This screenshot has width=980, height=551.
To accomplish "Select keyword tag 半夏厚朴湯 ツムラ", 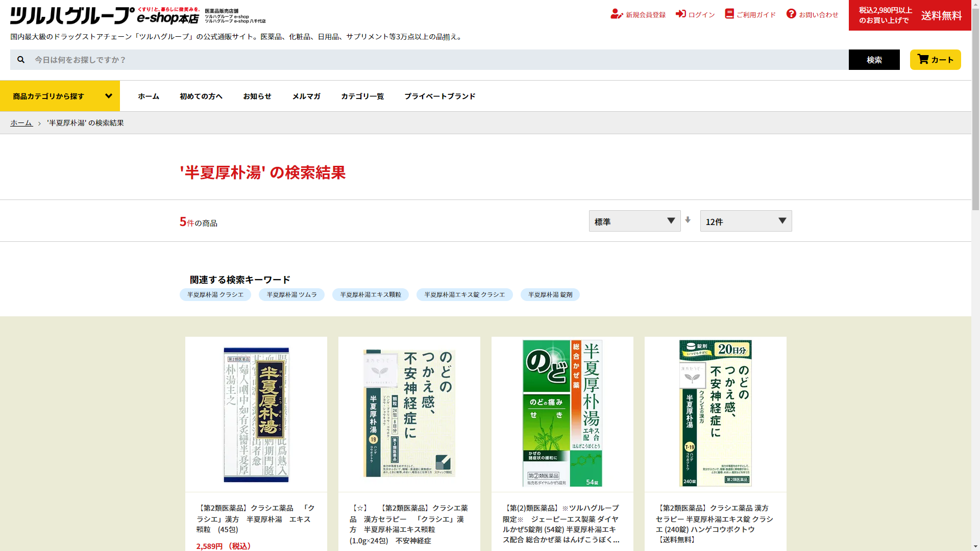I will pos(291,295).
